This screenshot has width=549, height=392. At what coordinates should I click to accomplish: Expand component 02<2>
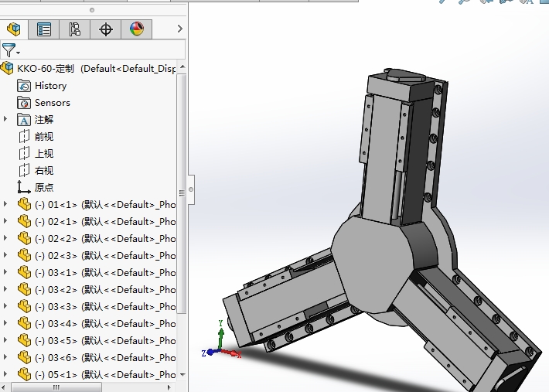coord(5,237)
